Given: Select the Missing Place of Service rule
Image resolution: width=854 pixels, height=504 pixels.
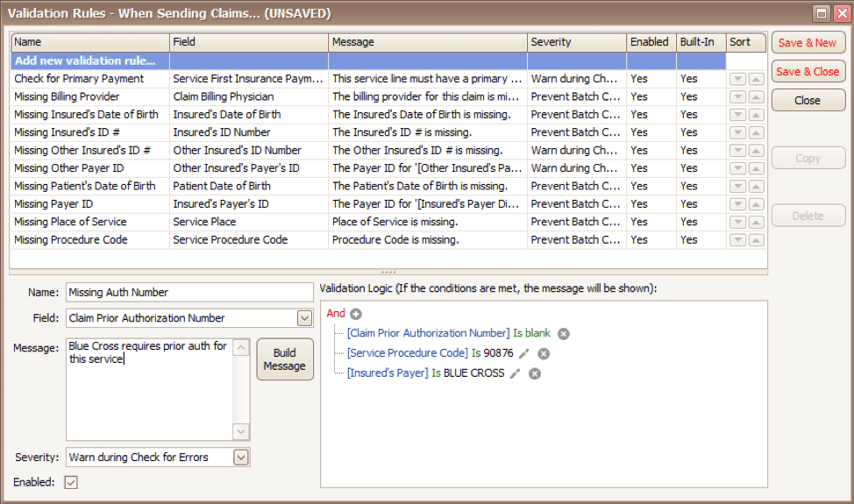Looking at the screenshot, I should [x=368, y=222].
